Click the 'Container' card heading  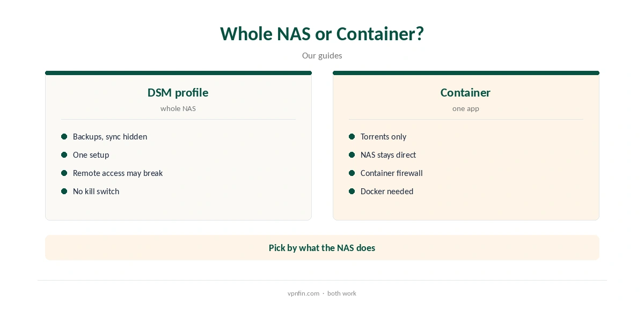tap(466, 92)
